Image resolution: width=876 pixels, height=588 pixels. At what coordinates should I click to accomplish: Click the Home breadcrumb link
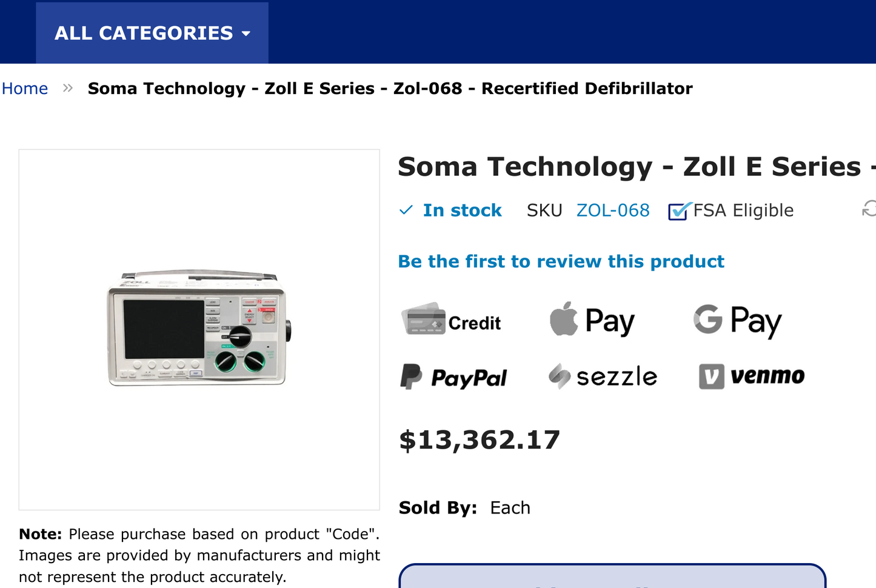tap(25, 89)
